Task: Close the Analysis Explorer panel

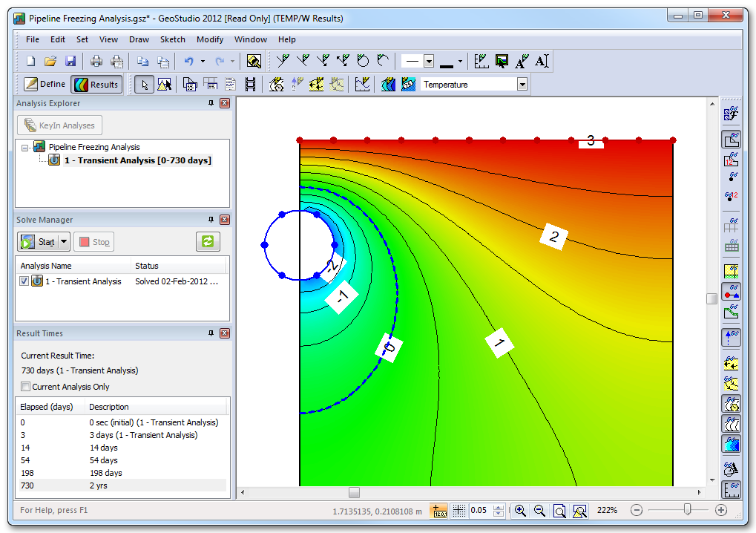Action: [225, 103]
